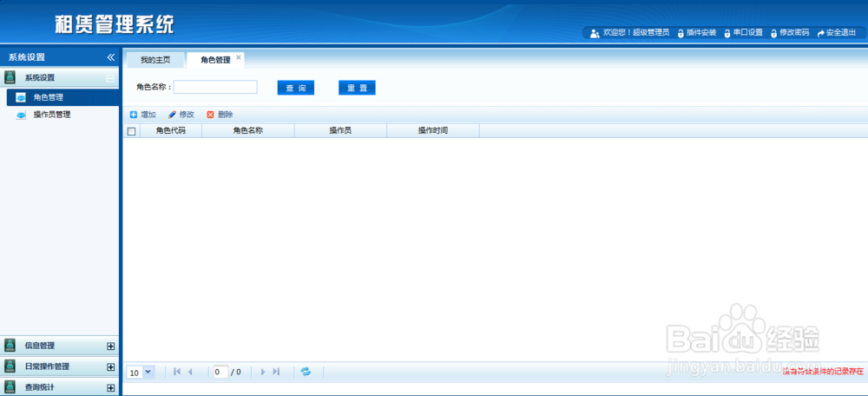Click the 删除 red cross icon
Image resolution: width=868 pixels, height=396 pixels.
pyautogui.click(x=210, y=115)
